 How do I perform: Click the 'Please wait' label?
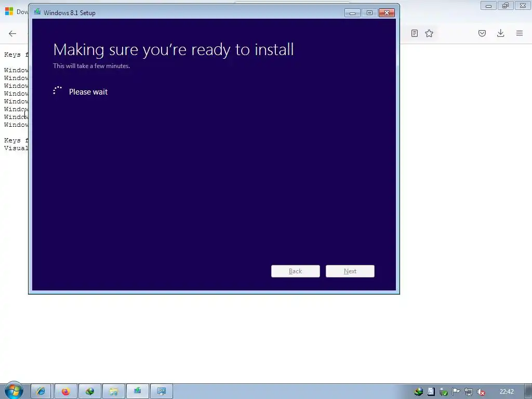[88, 92]
